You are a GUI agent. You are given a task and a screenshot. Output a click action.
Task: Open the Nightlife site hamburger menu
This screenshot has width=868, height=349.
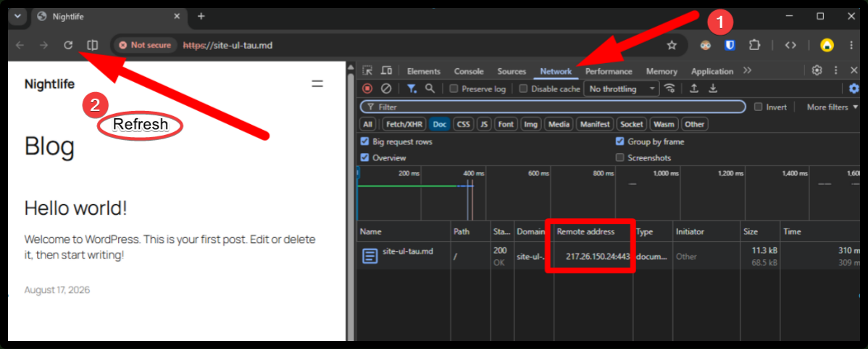tap(317, 84)
